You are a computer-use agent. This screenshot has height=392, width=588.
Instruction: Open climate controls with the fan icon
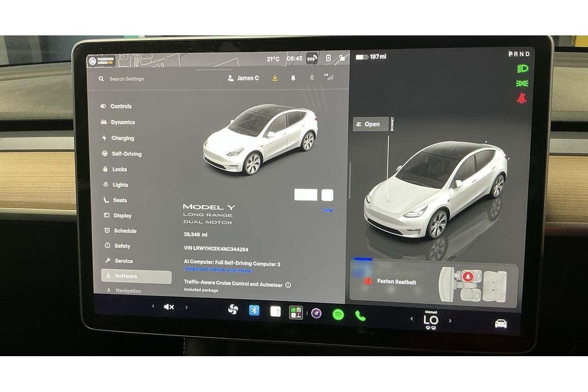(233, 310)
